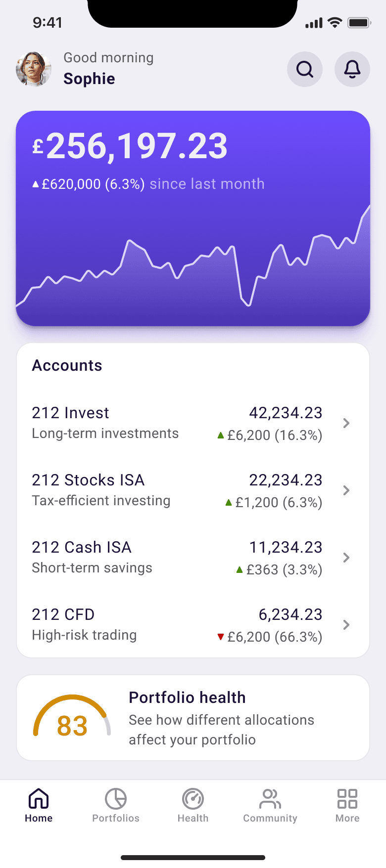Tap the Wi-Fi icon in status bar
This screenshot has width=386, height=868.
click(335, 23)
